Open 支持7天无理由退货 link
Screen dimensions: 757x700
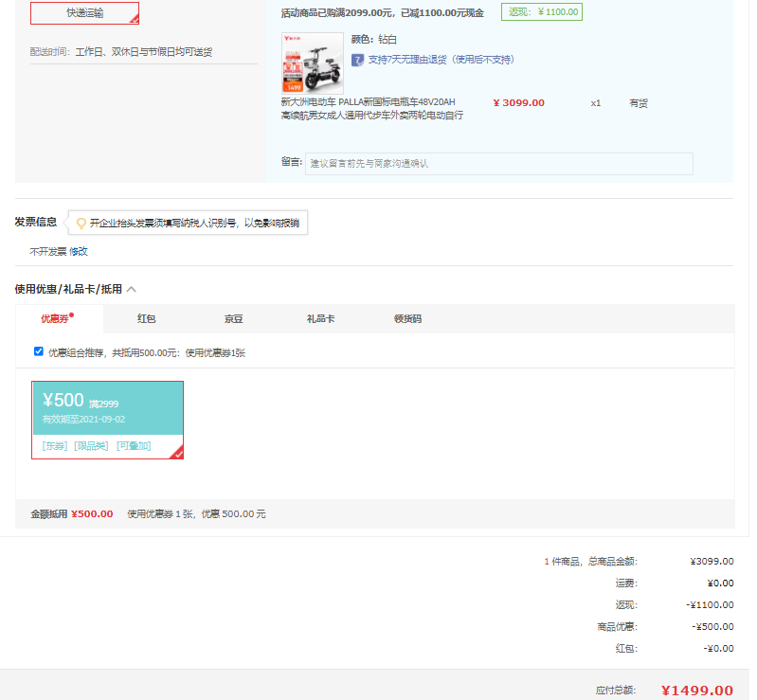[442, 60]
